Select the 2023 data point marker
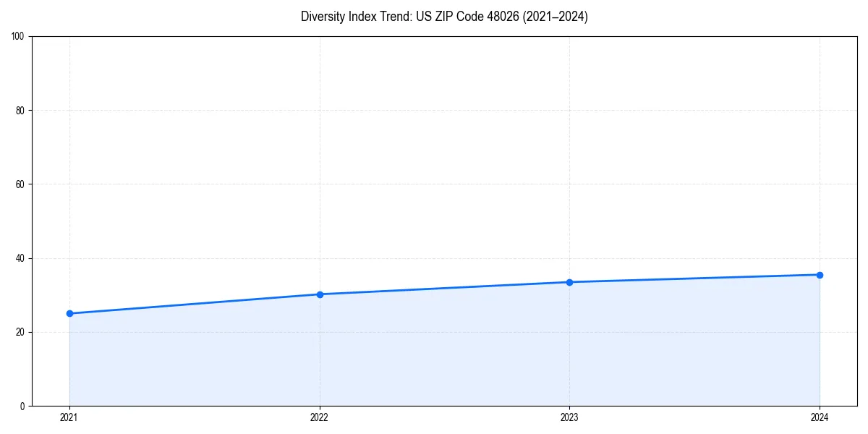 click(x=569, y=281)
